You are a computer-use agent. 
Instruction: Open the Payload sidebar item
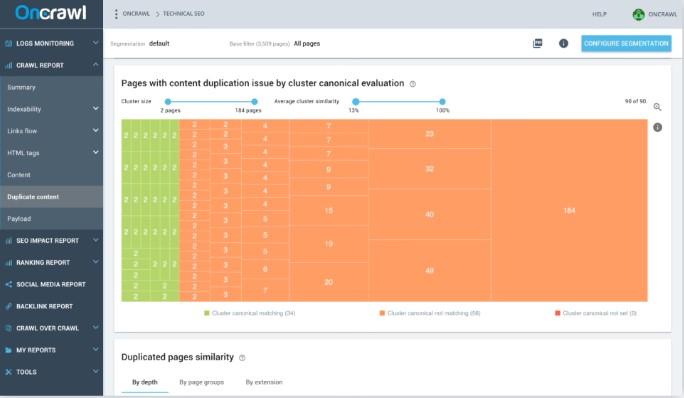point(51,219)
